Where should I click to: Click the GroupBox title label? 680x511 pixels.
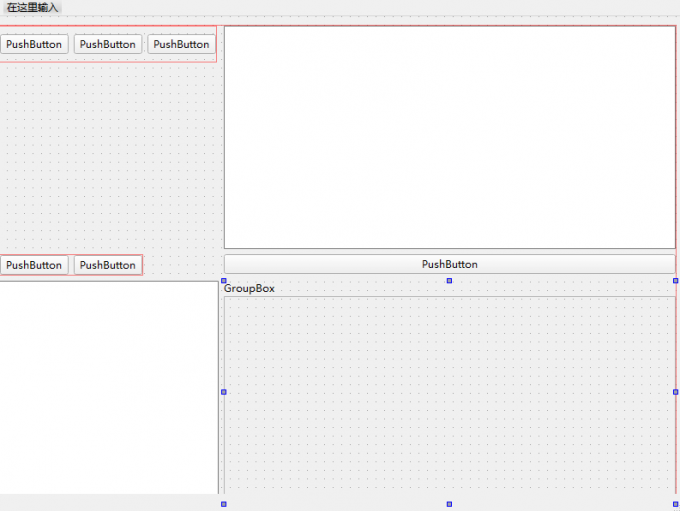point(249,288)
